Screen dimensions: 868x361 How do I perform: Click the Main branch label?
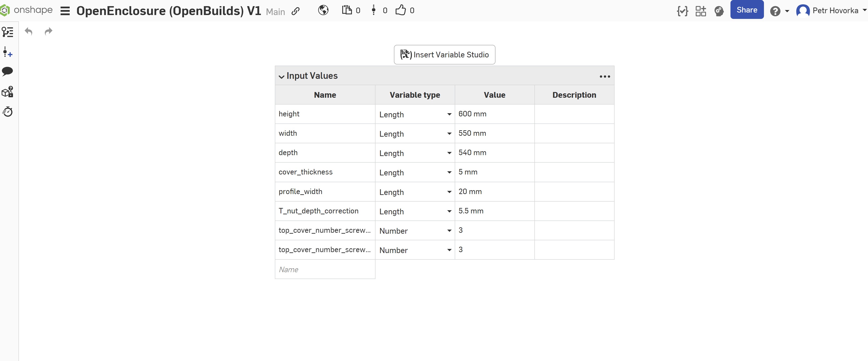tap(275, 12)
